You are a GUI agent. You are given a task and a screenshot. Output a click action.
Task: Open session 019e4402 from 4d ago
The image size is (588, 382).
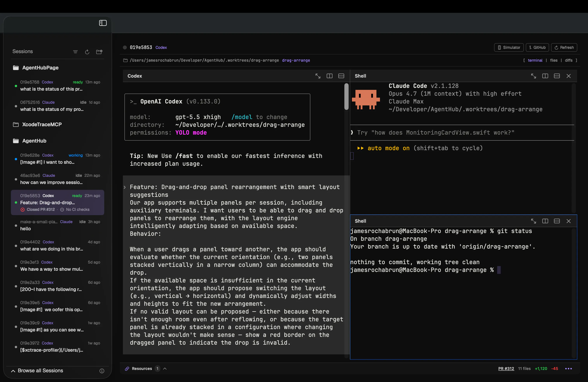[x=58, y=245]
